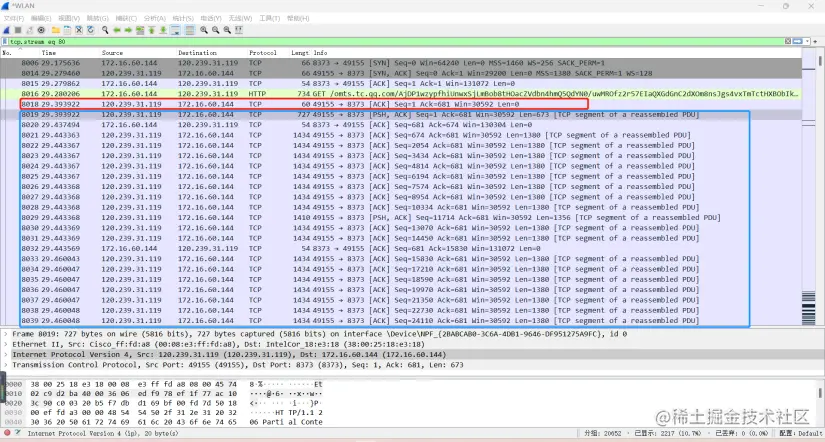This screenshot has height=442, width=825.
Task: Select the HTTP GET packet 8016
Action: 401,94
